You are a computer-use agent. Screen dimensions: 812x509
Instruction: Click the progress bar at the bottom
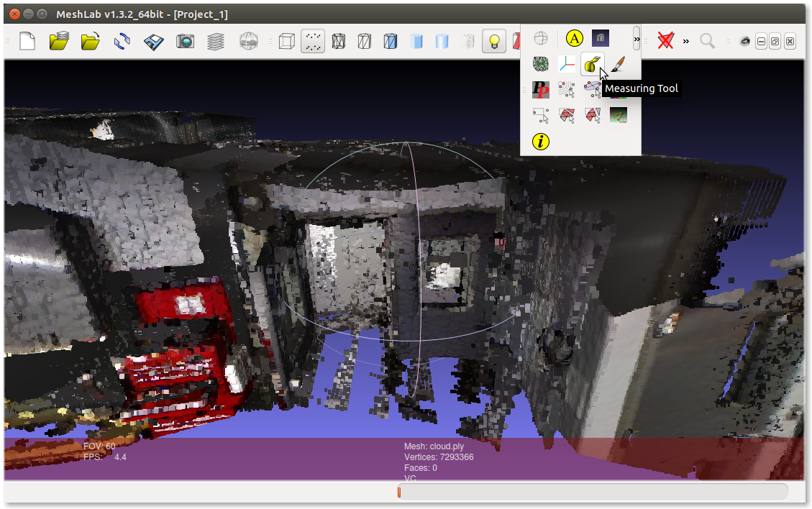[592, 492]
